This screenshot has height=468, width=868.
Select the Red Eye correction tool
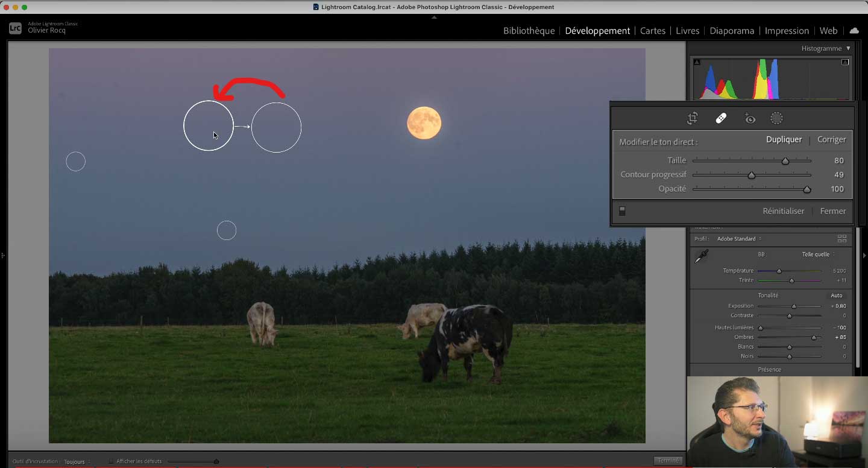click(x=750, y=119)
